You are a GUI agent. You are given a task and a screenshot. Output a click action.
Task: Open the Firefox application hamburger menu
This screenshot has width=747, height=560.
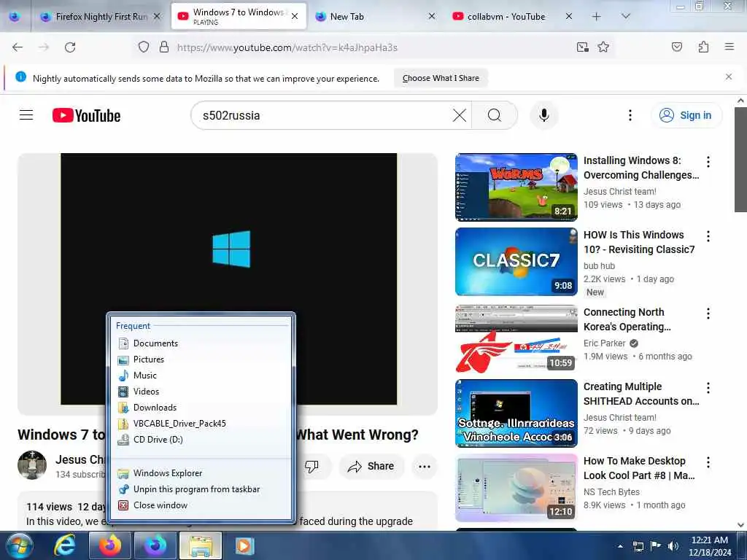coord(729,47)
